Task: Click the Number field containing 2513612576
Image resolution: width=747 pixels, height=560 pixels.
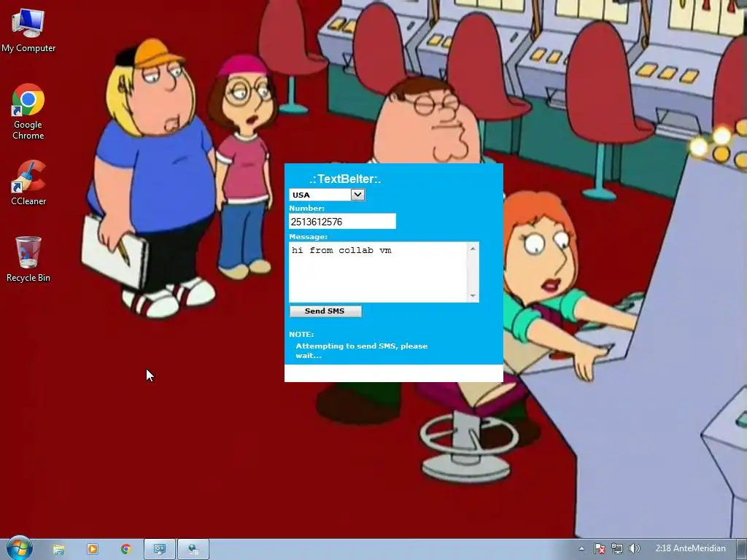Action: (342, 222)
